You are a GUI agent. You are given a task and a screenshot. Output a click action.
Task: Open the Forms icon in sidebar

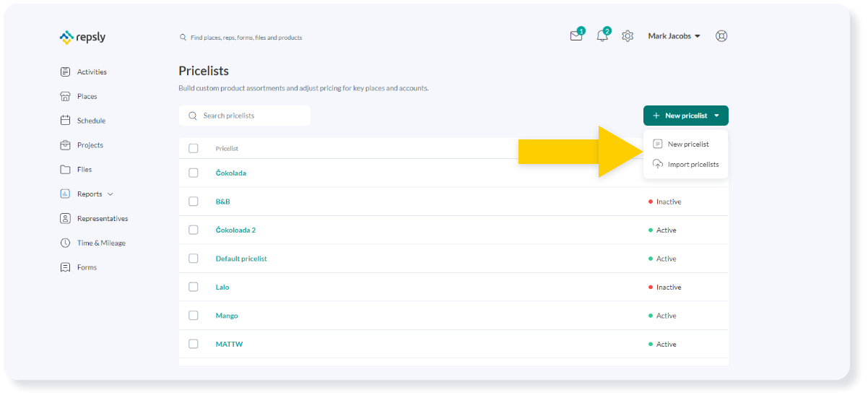65,267
